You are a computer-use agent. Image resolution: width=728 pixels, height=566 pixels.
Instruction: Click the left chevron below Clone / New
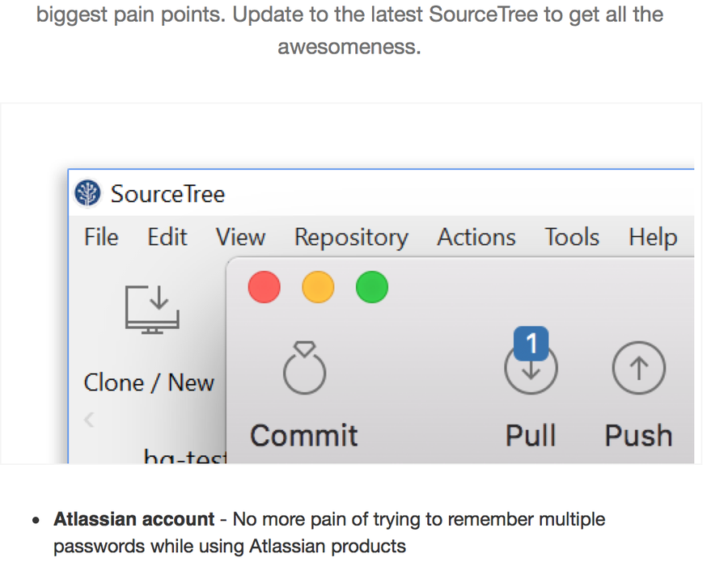(90, 420)
